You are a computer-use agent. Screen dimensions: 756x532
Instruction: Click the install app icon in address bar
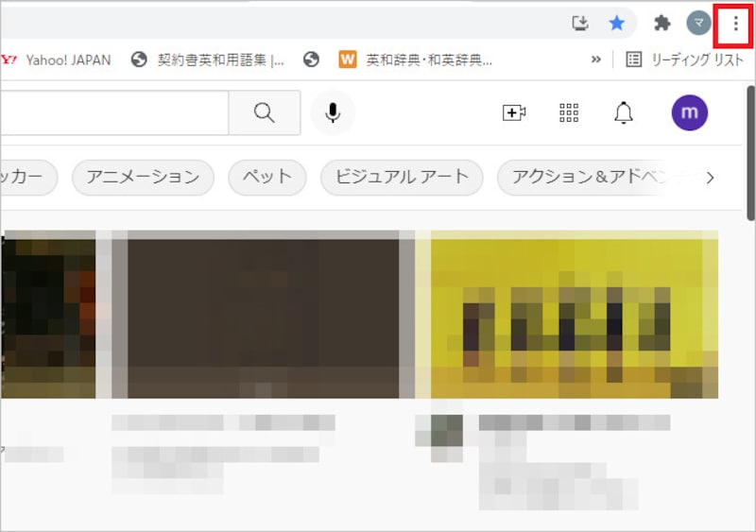tap(580, 24)
